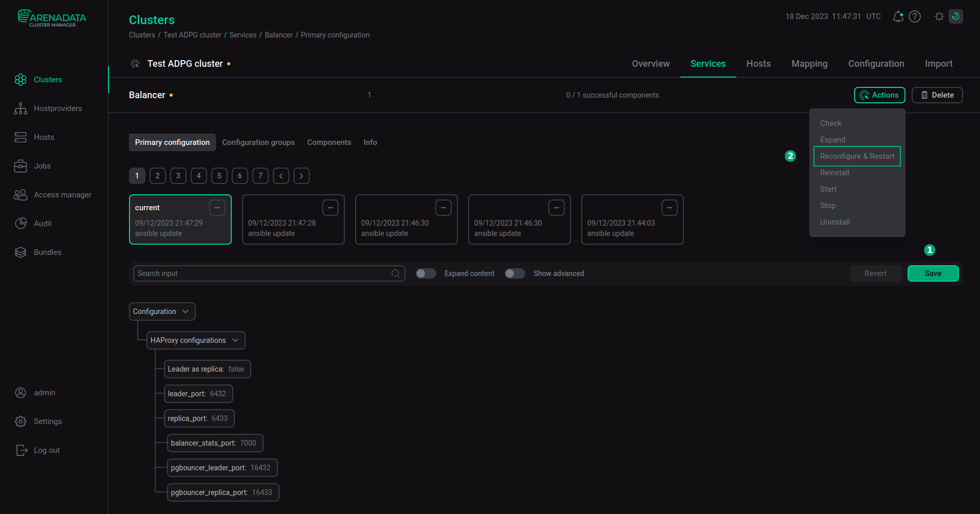
Task: Open the Hosts sidebar icon
Action: (x=21, y=137)
